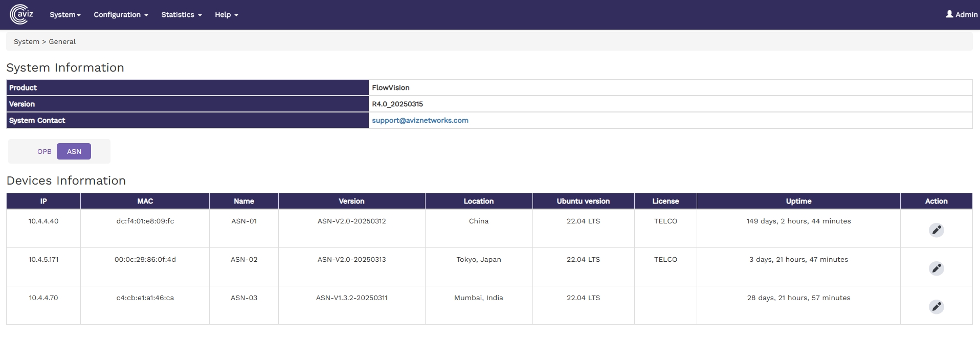Screen dimensions: 980x340
Task: Click the Uptime column header
Action: tap(798, 201)
